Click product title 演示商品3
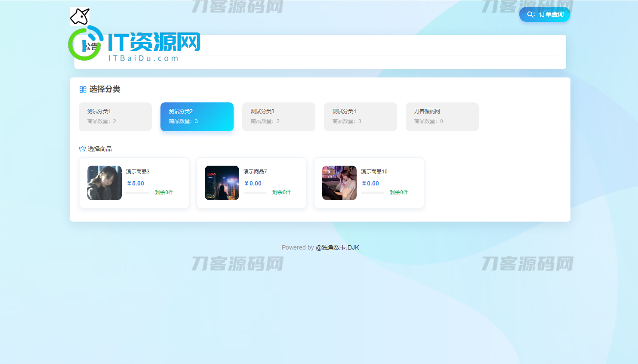The height and width of the screenshot is (364, 638). point(138,172)
